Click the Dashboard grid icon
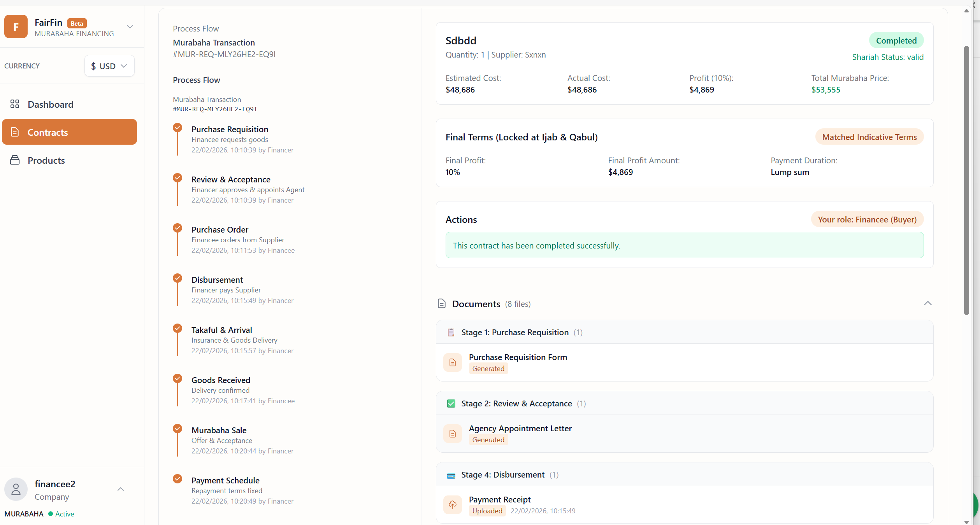980x525 pixels. click(15, 104)
